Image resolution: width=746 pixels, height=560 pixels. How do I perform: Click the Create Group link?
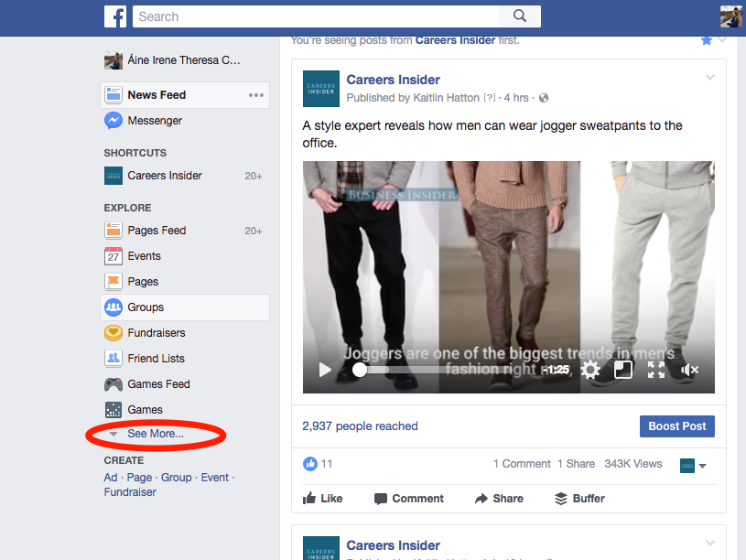[176, 478]
